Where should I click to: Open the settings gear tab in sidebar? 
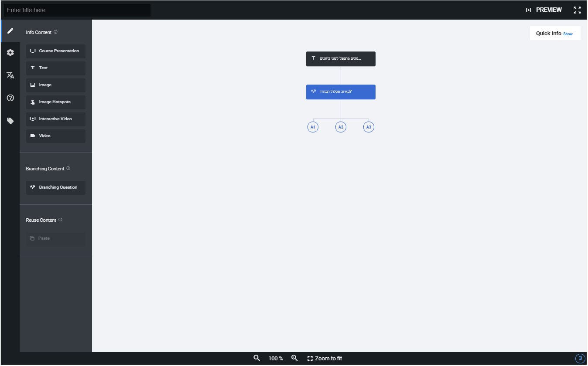10,53
